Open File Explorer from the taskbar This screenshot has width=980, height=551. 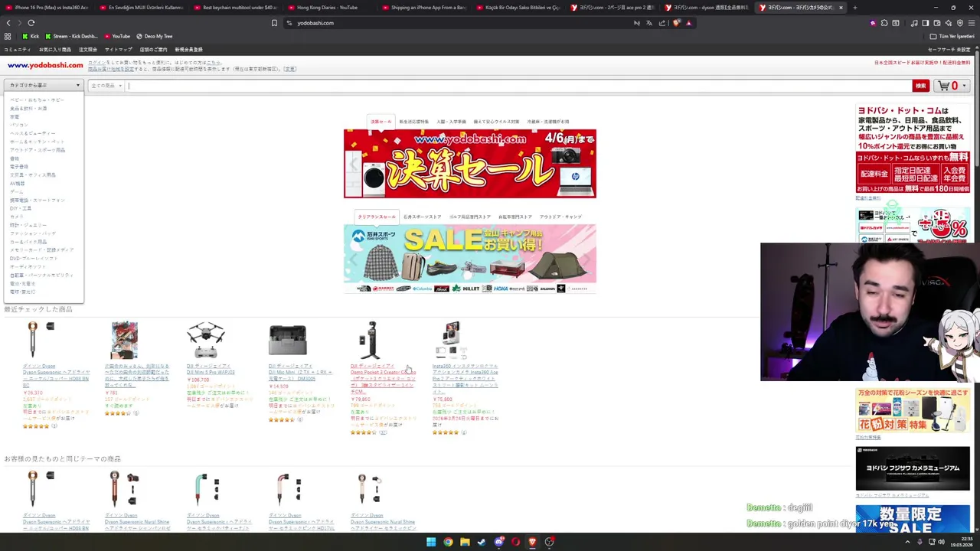[x=465, y=542]
